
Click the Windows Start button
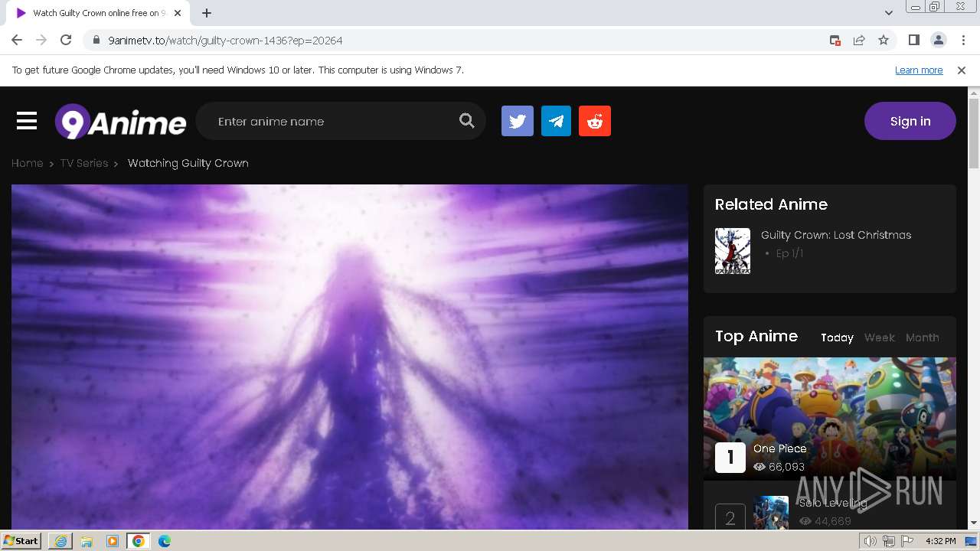pos(21,541)
